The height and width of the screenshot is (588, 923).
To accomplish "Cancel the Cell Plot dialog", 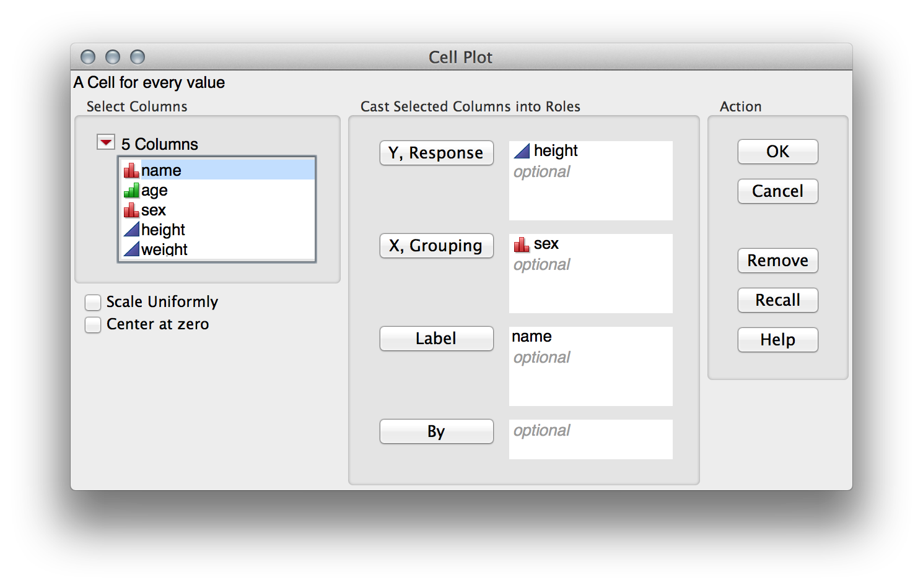I will (777, 191).
